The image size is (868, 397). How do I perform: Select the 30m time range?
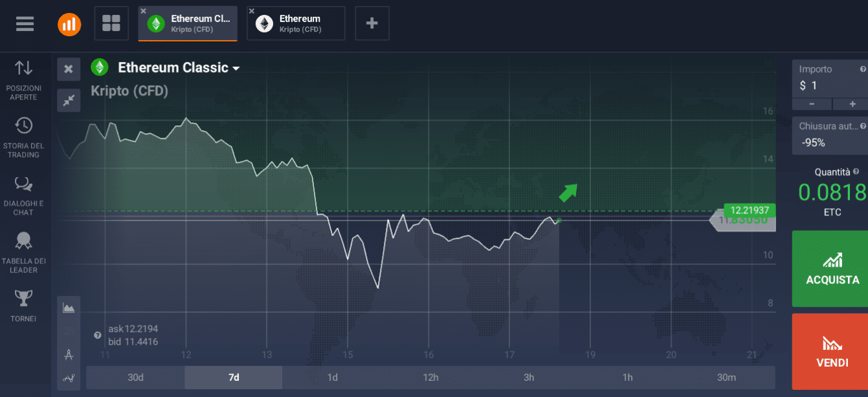click(x=726, y=378)
